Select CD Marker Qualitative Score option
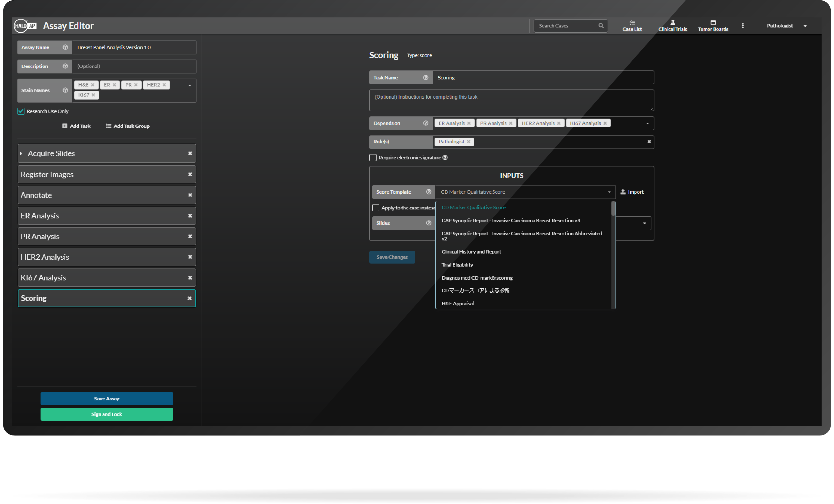Screen dimensions: 834x504 click(523, 207)
